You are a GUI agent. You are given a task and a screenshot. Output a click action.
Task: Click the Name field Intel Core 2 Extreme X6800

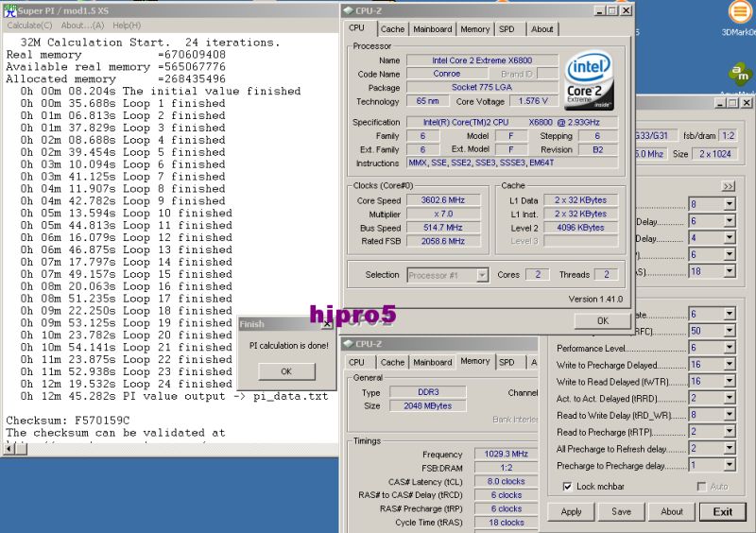pos(482,60)
